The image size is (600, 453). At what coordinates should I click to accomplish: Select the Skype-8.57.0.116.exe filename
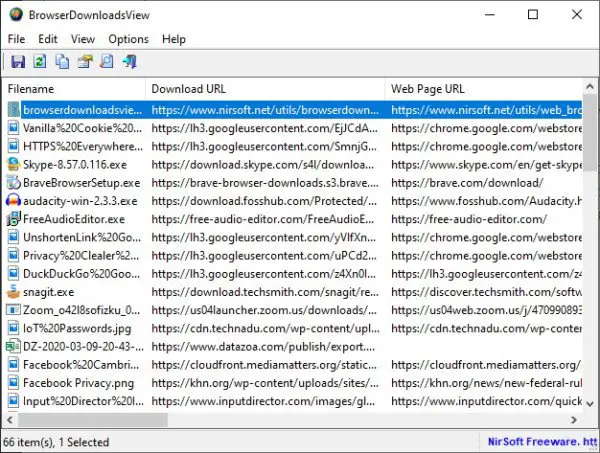pos(75,165)
